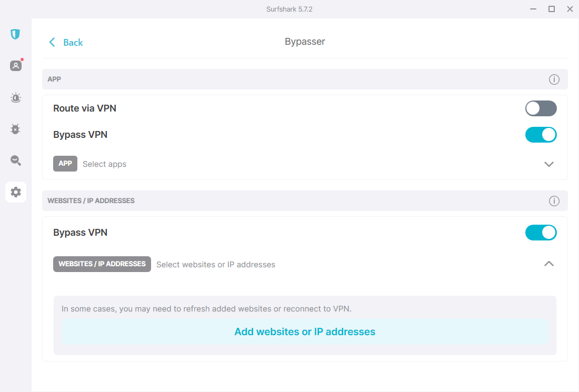Open the account profile icon with notification dot
579x392 pixels.
[16, 65]
